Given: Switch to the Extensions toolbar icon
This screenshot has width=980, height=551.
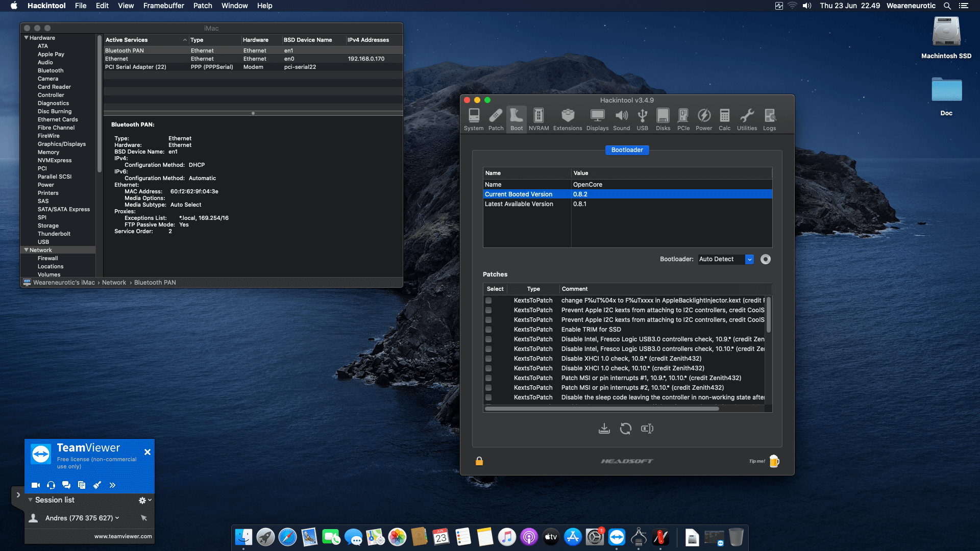Looking at the screenshot, I should 568,119.
